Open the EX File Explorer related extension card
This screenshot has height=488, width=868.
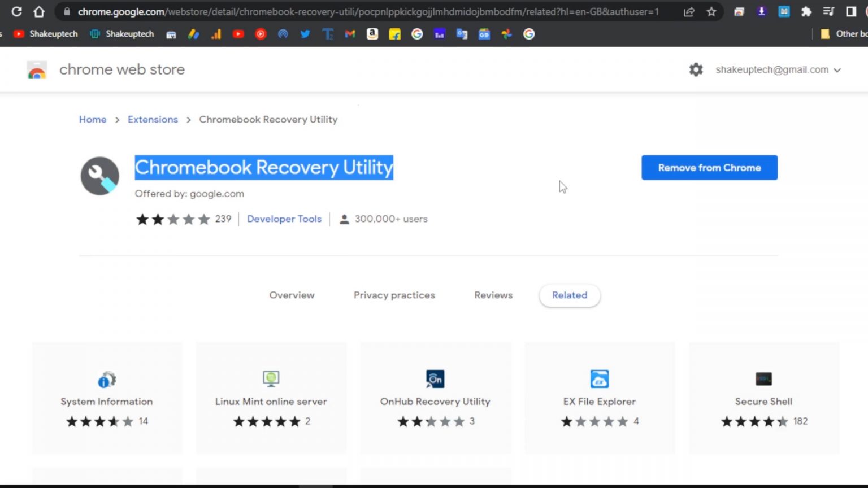click(x=599, y=395)
